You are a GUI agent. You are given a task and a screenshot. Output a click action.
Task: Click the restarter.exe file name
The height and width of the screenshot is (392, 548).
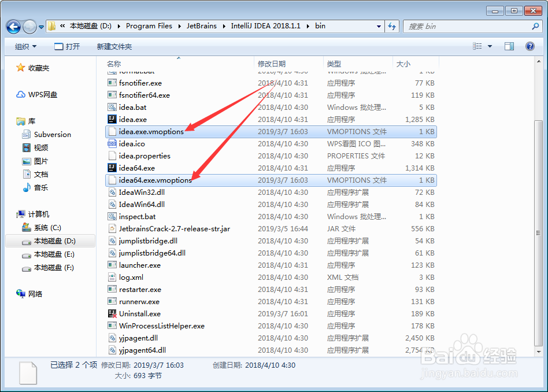pos(140,290)
